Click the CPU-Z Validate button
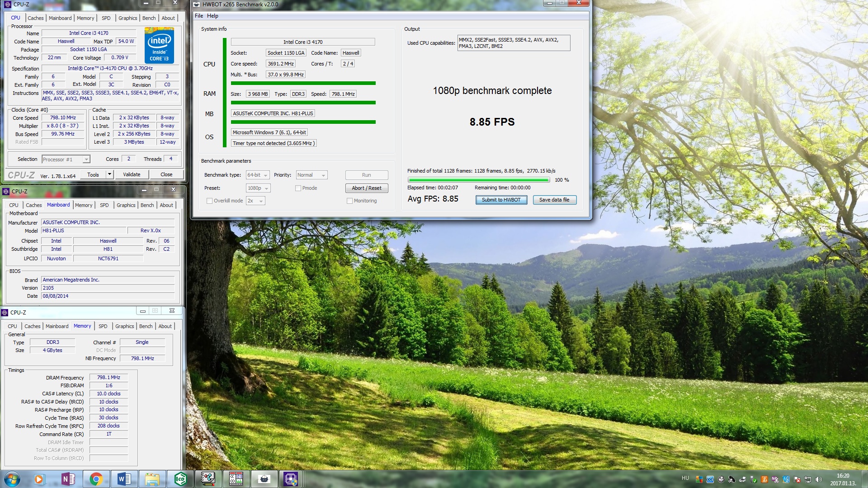 [x=132, y=174]
